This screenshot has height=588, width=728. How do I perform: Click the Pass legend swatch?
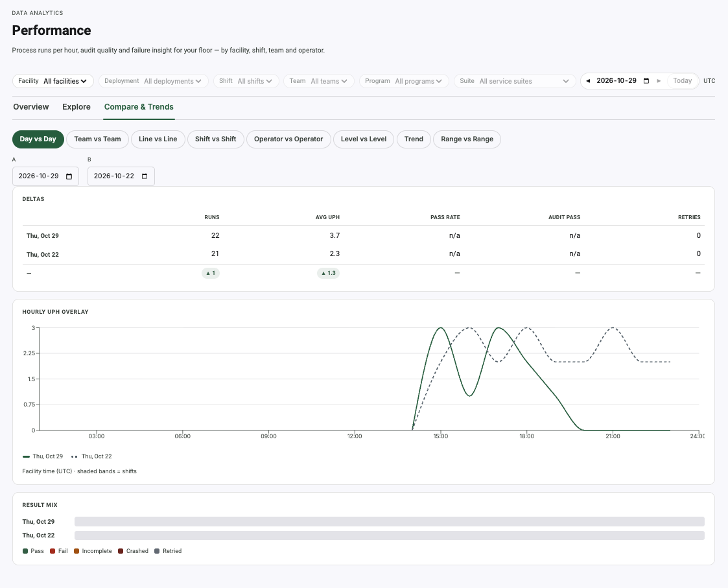(25, 551)
